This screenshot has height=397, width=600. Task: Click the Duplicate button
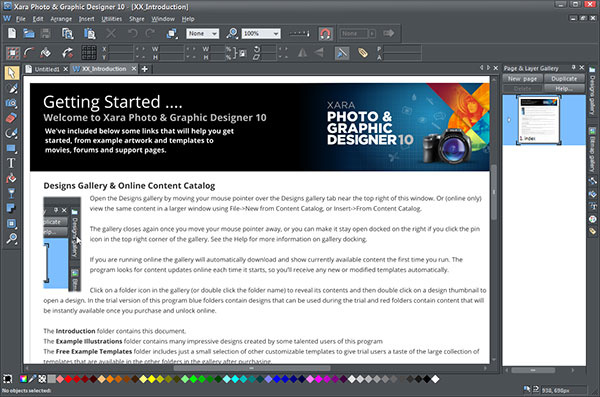(564, 78)
